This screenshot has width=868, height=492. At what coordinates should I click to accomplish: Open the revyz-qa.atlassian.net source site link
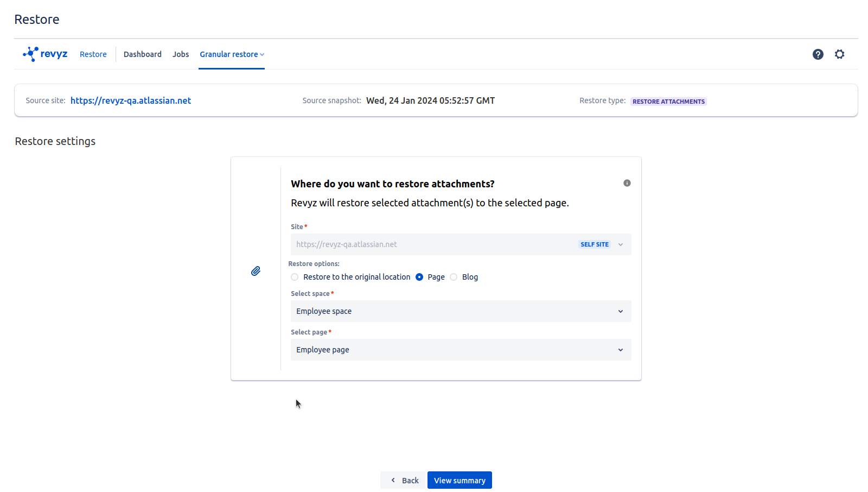pyautogui.click(x=130, y=100)
